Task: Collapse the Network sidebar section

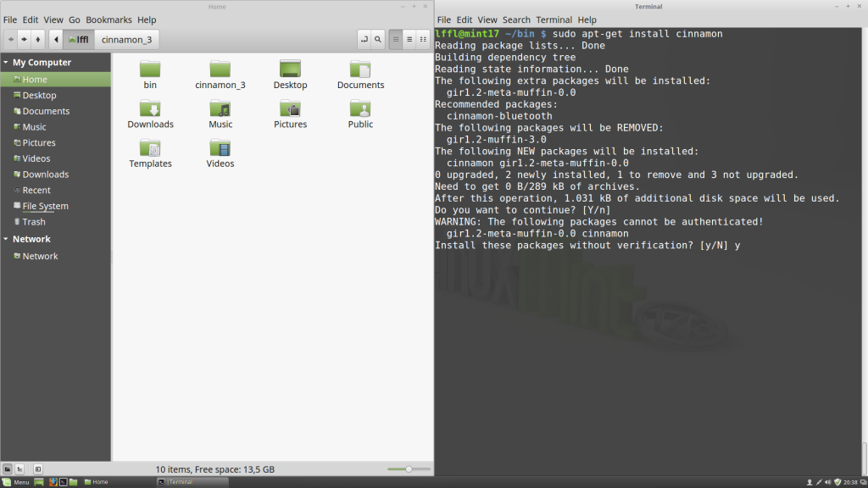Action: click(x=6, y=240)
